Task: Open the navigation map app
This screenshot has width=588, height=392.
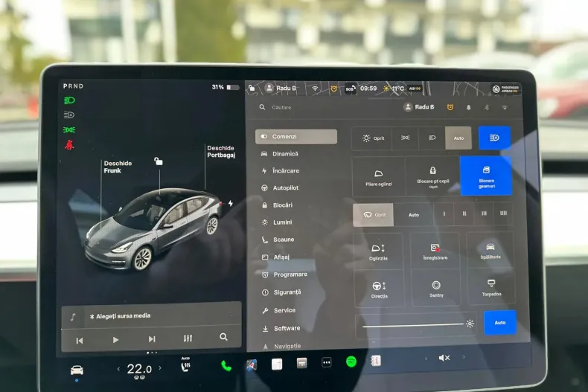Action: click(x=252, y=364)
